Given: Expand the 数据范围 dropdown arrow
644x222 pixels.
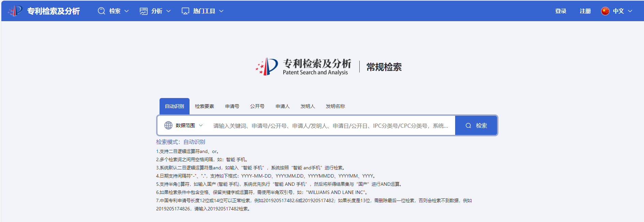Looking at the screenshot, I should [x=201, y=125].
